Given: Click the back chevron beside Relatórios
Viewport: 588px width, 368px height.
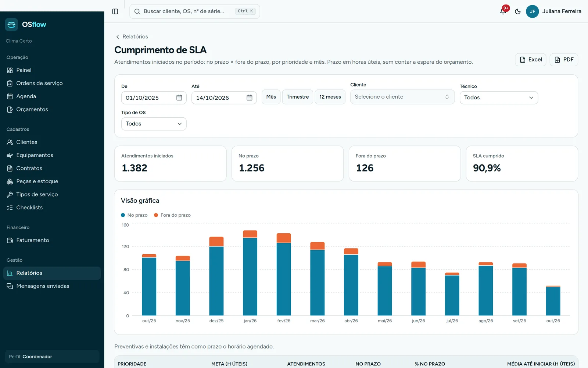Looking at the screenshot, I should pyautogui.click(x=118, y=36).
